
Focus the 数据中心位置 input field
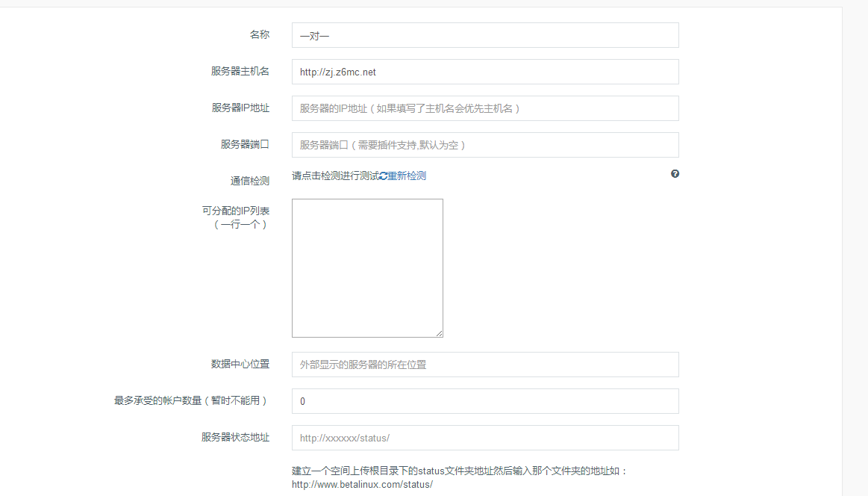485,365
